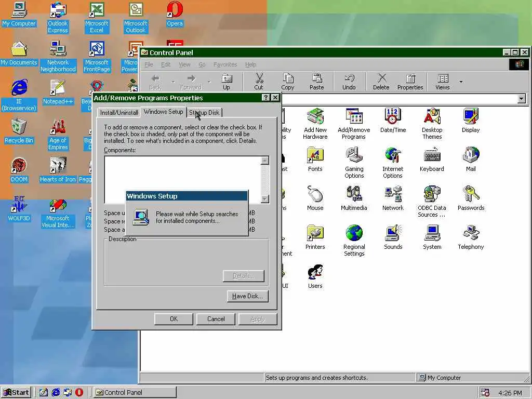The width and height of the screenshot is (532, 399).
Task: Select the DOOM desktop shortcut
Action: (x=19, y=170)
